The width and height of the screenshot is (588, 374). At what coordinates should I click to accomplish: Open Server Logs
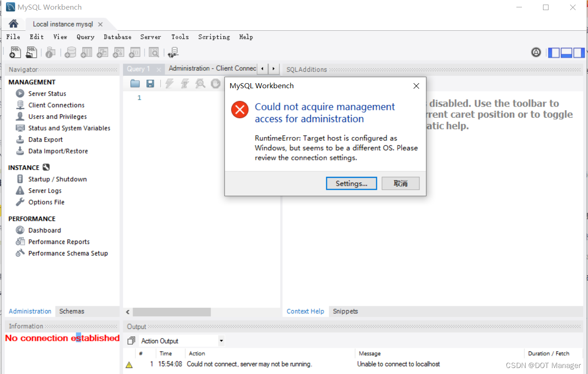click(x=45, y=190)
